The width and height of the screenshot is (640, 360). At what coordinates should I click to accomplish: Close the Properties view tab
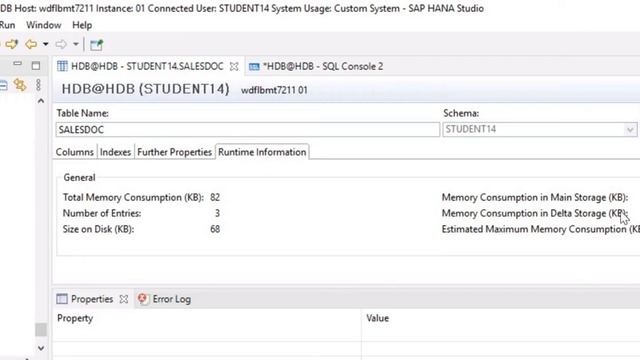[x=124, y=299]
